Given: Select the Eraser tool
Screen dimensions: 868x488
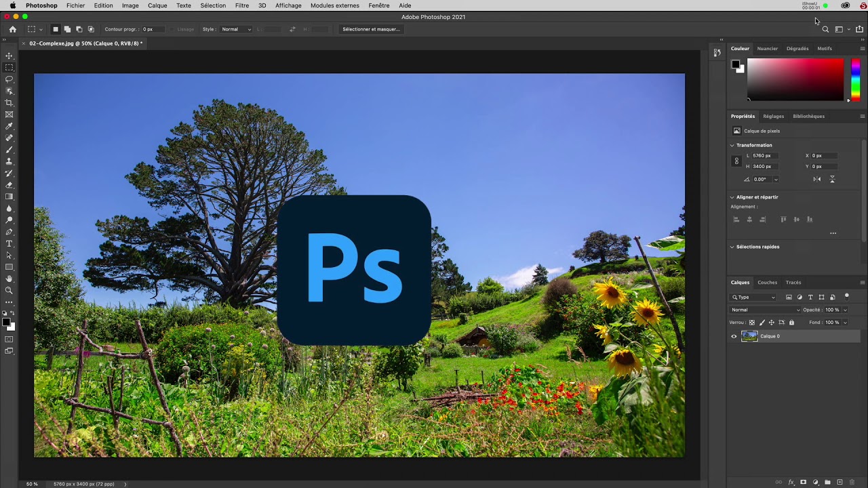Looking at the screenshot, I should click(x=9, y=185).
